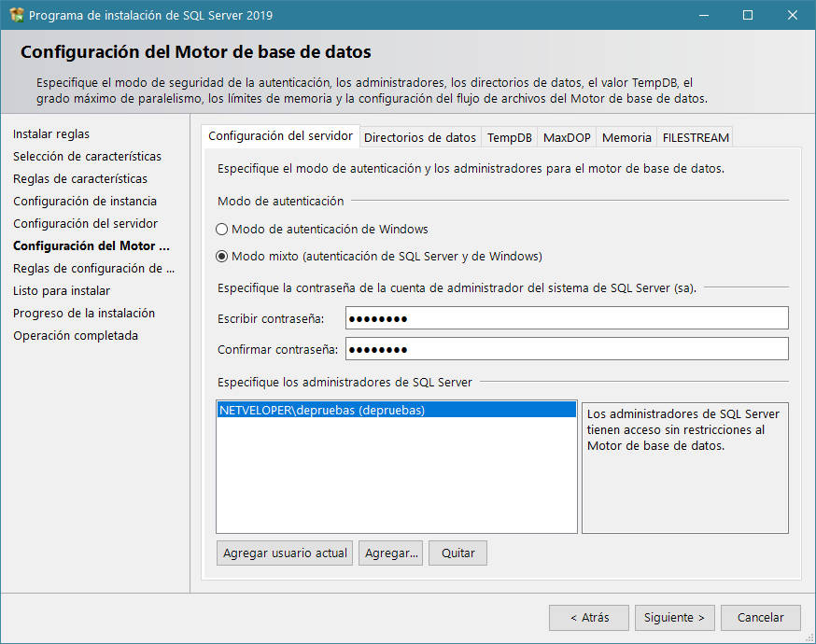Select the Configuración del servidor tab
Screen dimensions: 816x644
pos(280,135)
